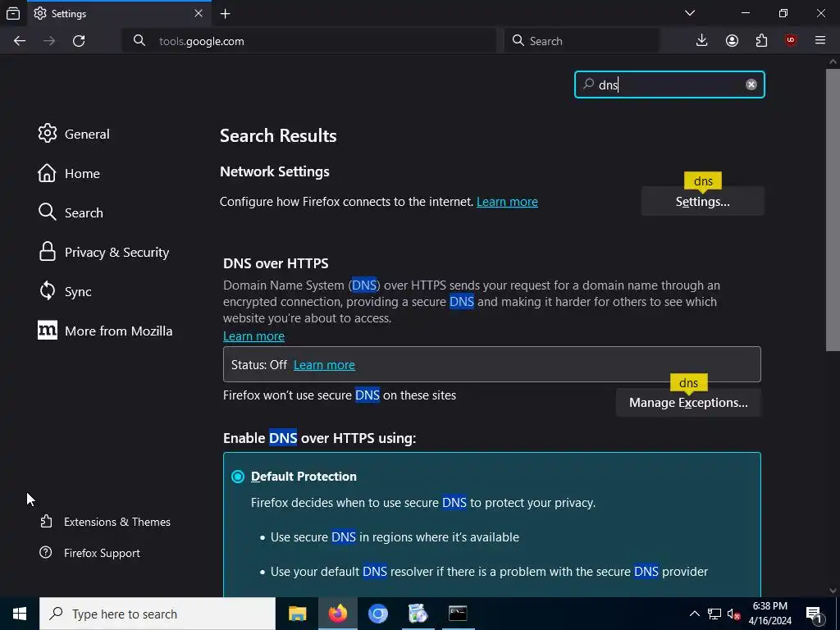Focus the tools.google.com address bar
This screenshot has width=840, height=630.
309,41
